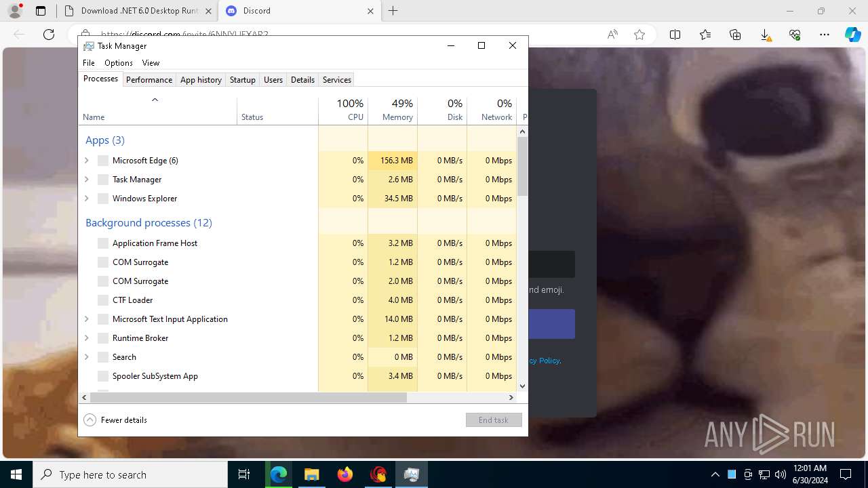
Task: Switch to the Users tab
Action: click(x=273, y=80)
